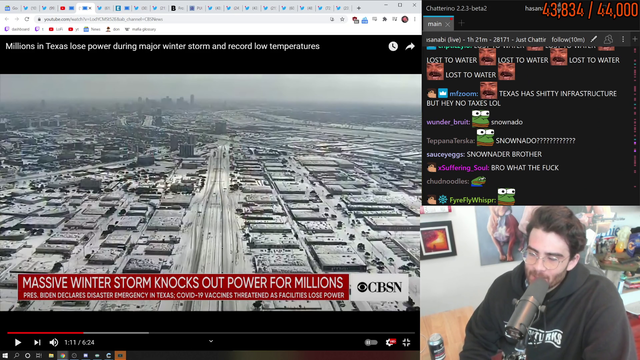The height and width of the screenshot is (360, 640).
Task: Open File Explorer from taskbar
Action: pyautogui.click(x=51, y=356)
